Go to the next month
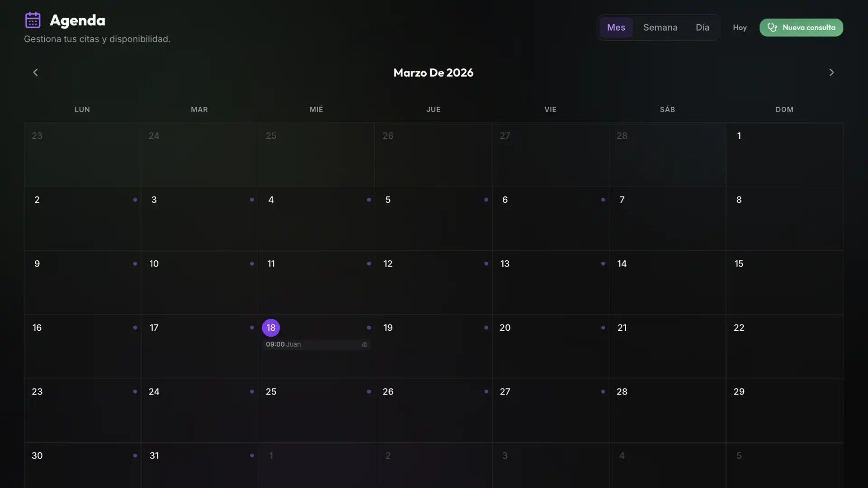The image size is (868, 488). pyautogui.click(x=831, y=72)
